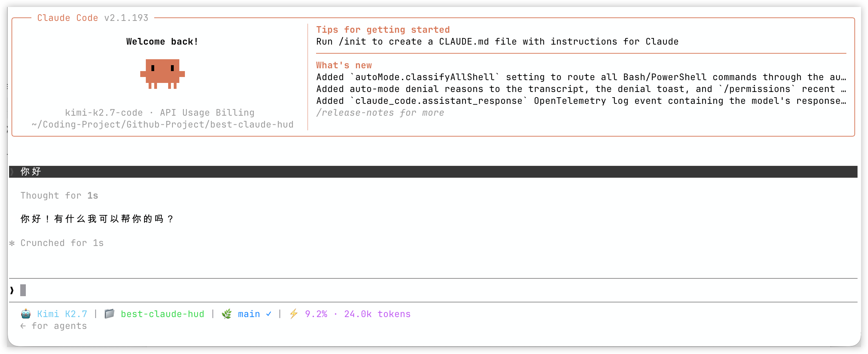Viewport: 868px width, 354px height.
Task: Click the best-claude-hud project name in status bar
Action: click(x=163, y=314)
